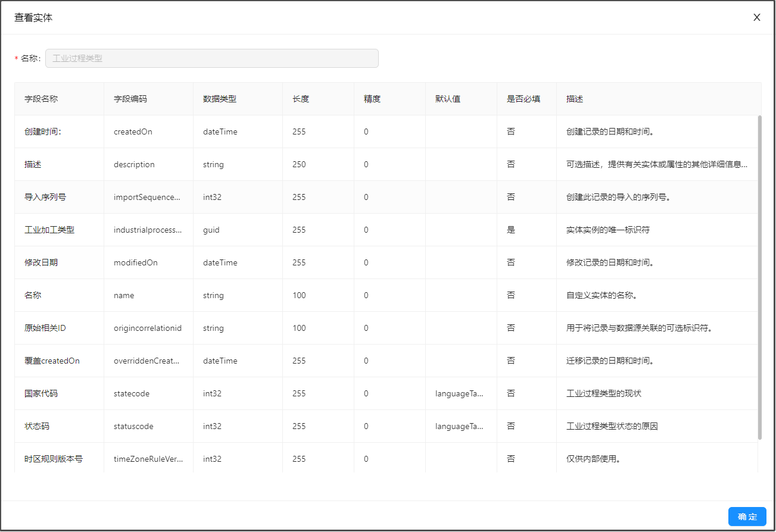
Task: Select the 时区规则版本号 field name cell
Action: [54, 459]
